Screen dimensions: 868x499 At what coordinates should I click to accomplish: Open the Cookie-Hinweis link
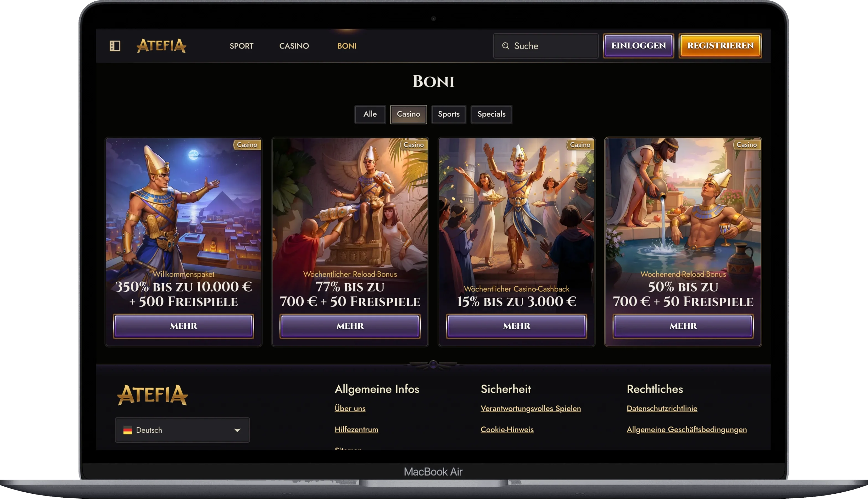click(507, 429)
